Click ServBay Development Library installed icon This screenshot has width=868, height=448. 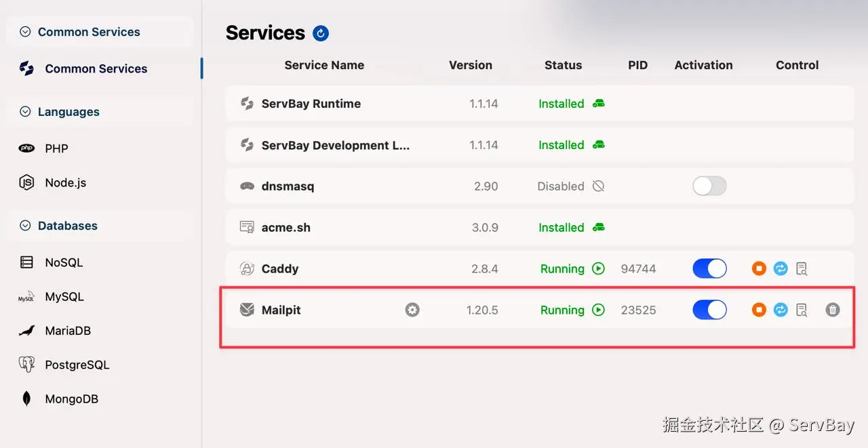click(598, 145)
